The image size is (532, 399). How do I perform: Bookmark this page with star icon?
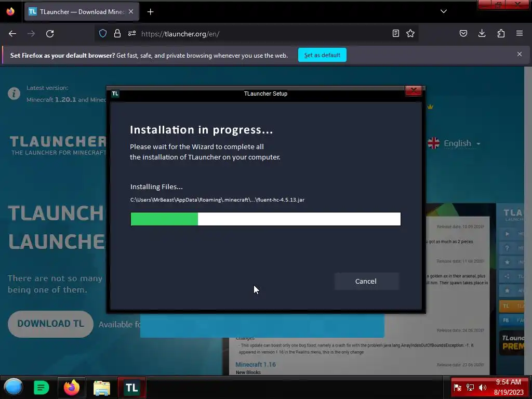pyautogui.click(x=410, y=33)
